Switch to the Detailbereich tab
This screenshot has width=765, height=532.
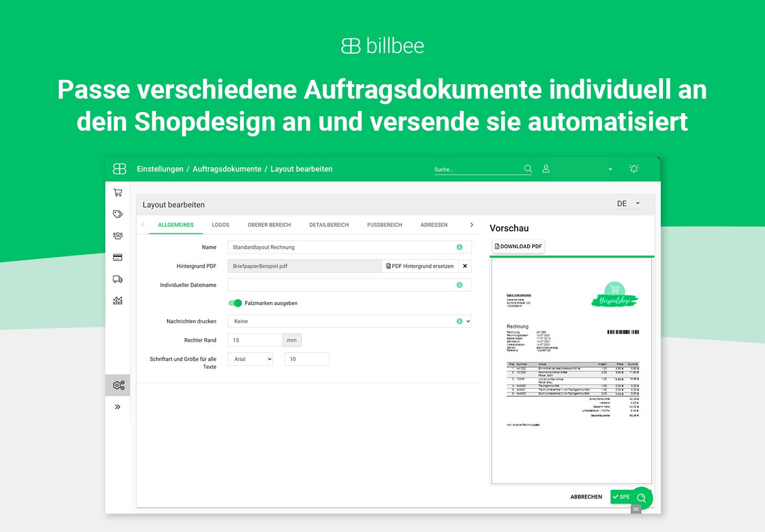click(x=329, y=225)
